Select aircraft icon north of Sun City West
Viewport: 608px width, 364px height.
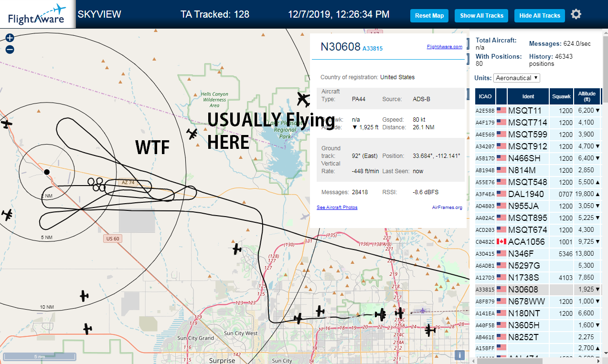(x=237, y=249)
